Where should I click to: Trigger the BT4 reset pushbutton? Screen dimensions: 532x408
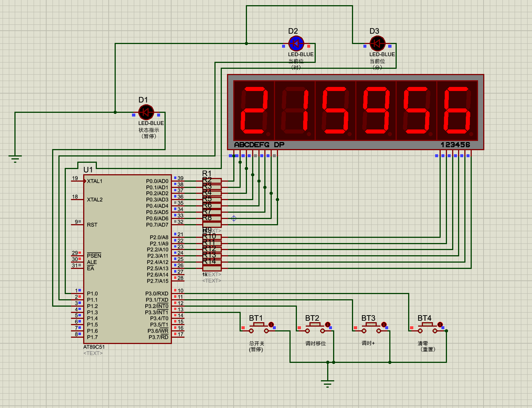point(427,328)
